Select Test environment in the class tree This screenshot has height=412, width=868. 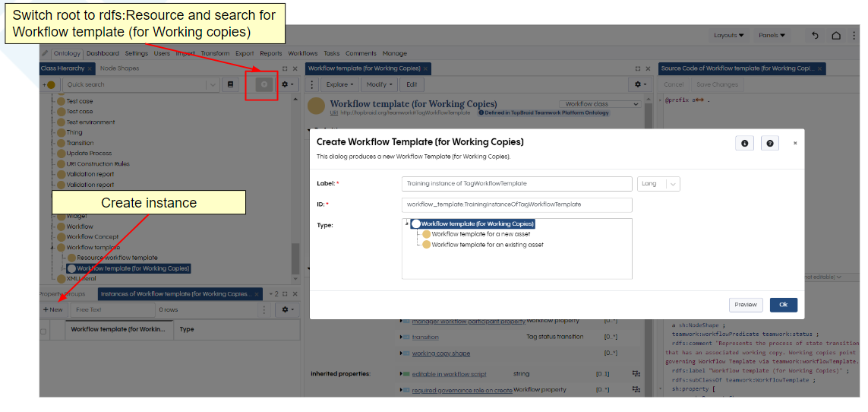click(x=90, y=122)
